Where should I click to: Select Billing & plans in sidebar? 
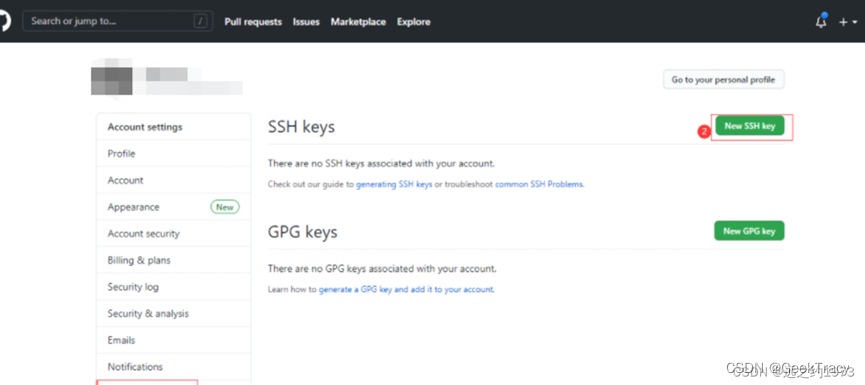click(x=173, y=260)
